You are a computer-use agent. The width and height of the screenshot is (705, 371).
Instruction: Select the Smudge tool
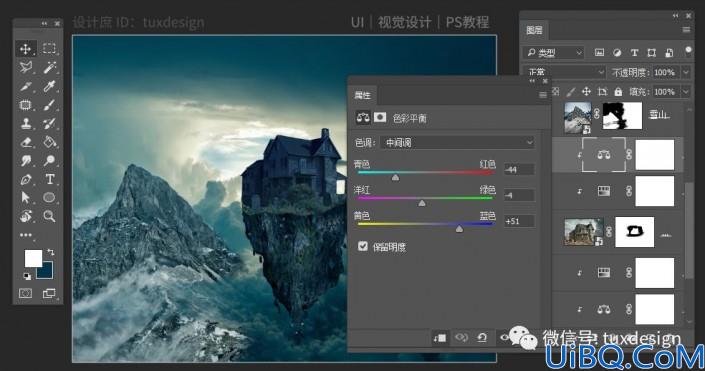click(x=26, y=161)
